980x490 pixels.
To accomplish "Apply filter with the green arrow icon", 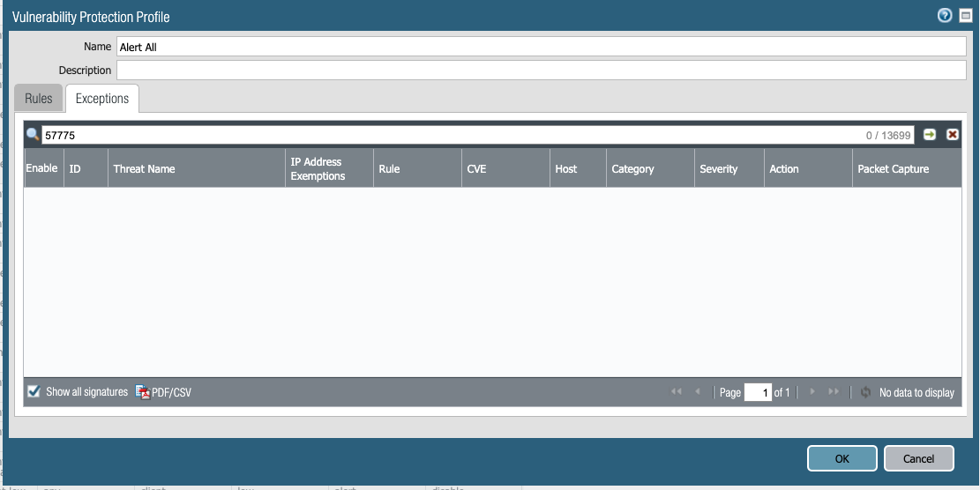I will coord(930,134).
